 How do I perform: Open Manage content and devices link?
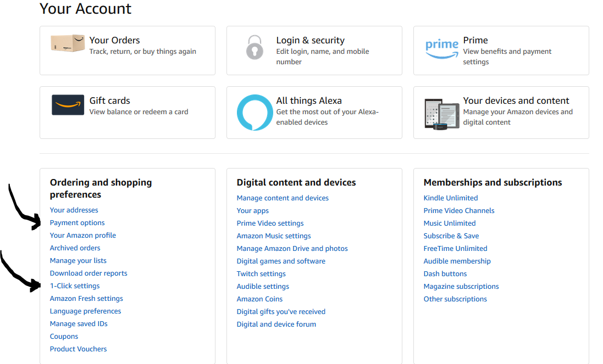pos(283,198)
